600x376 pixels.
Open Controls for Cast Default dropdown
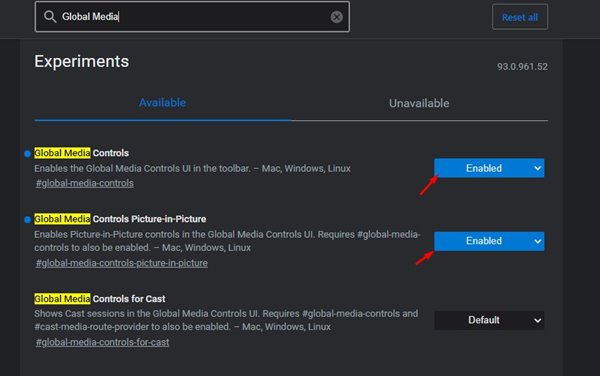tap(489, 320)
